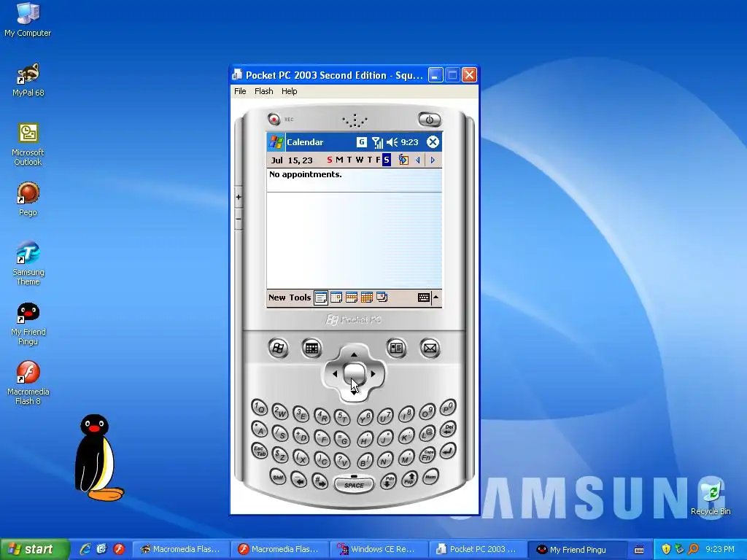The image size is (747, 560).
Task: Open the emulator Help menu
Action: [289, 91]
